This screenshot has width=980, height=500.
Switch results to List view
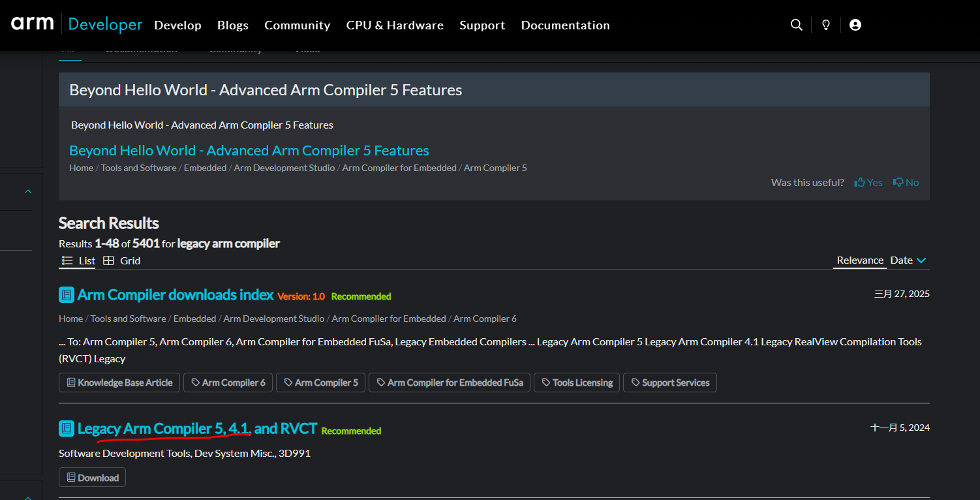click(78, 260)
